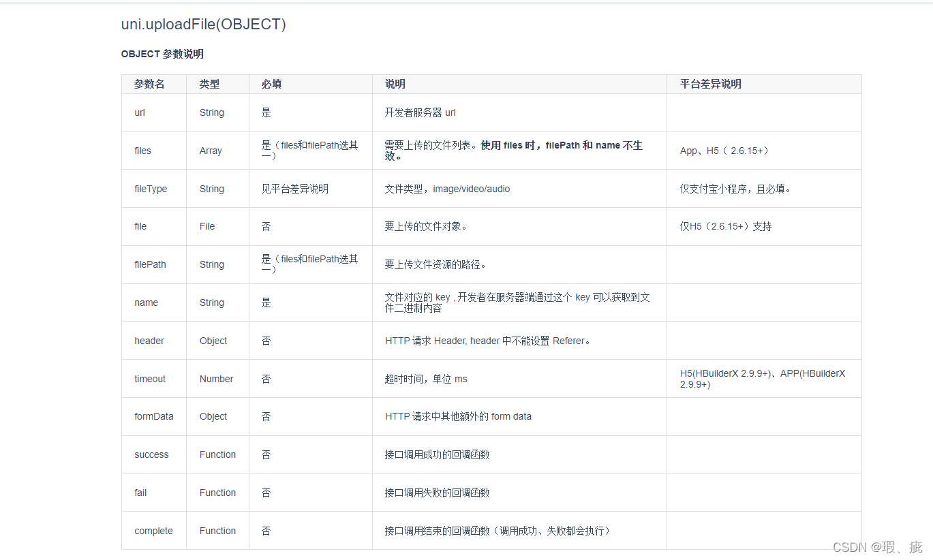Click the files parameter row
Image resolution: width=933 pixels, height=560 pixels.
(x=142, y=150)
